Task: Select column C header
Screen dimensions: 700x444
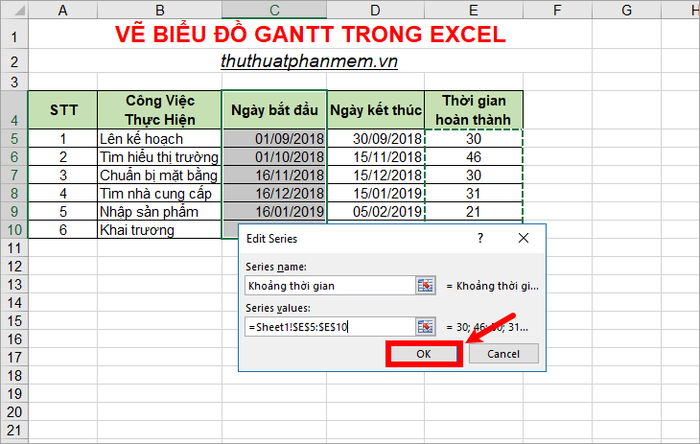Action: click(274, 9)
